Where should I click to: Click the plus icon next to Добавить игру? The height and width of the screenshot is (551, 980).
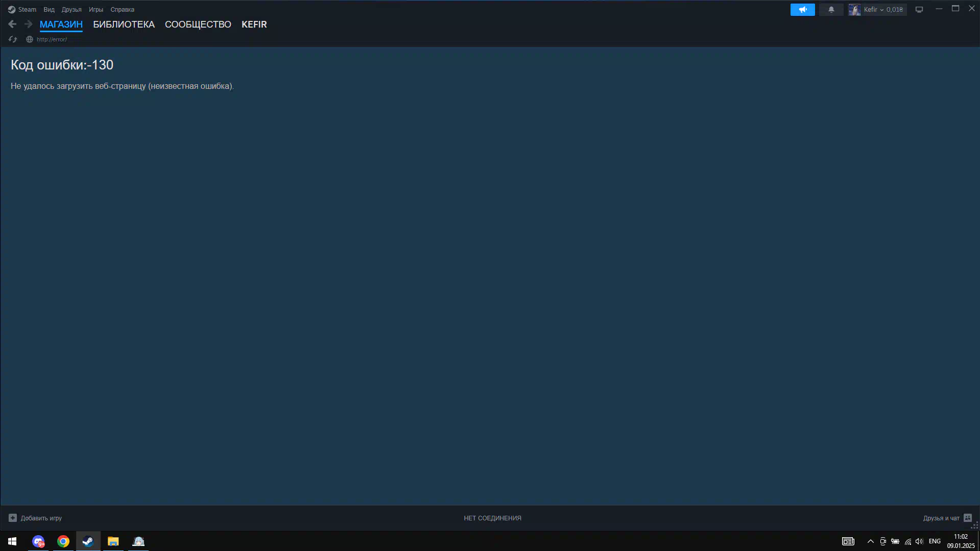point(13,518)
